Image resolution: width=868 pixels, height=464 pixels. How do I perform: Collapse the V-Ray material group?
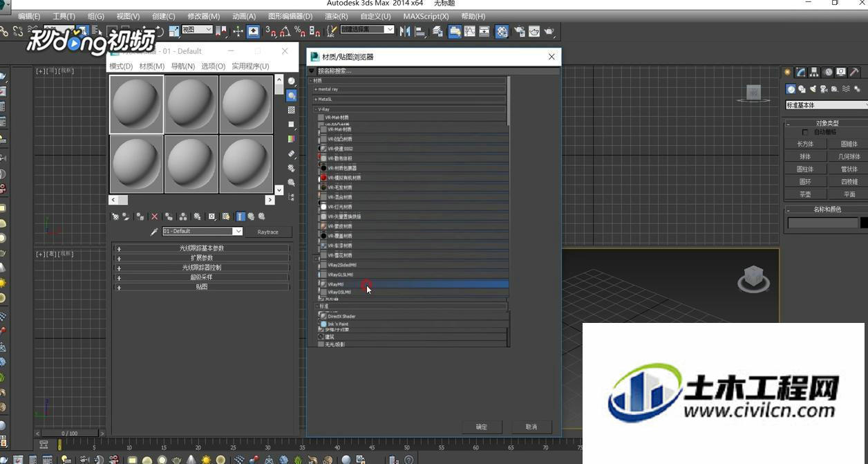point(411,109)
